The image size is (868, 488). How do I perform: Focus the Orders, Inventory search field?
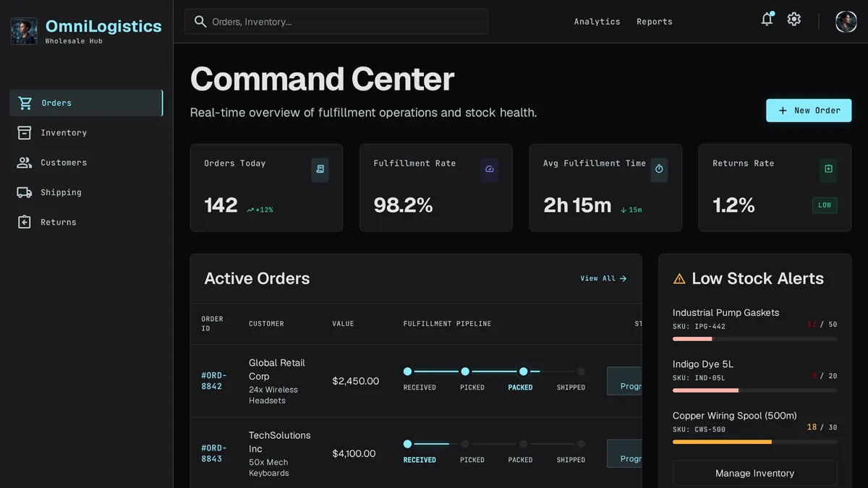click(336, 22)
